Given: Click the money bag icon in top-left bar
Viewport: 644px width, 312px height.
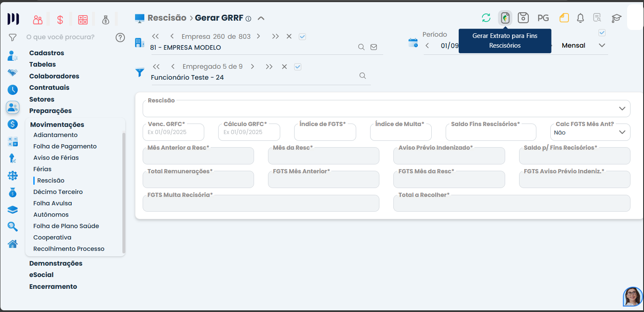Looking at the screenshot, I should (106, 20).
